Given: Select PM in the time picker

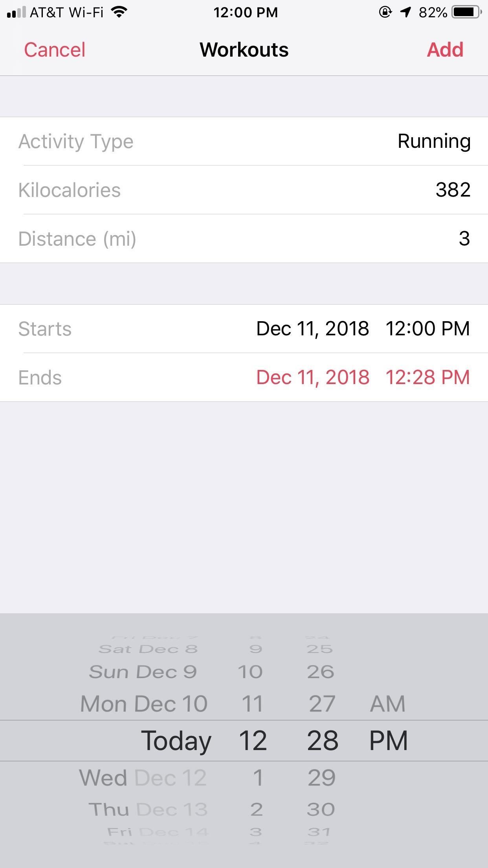Looking at the screenshot, I should [x=388, y=741].
